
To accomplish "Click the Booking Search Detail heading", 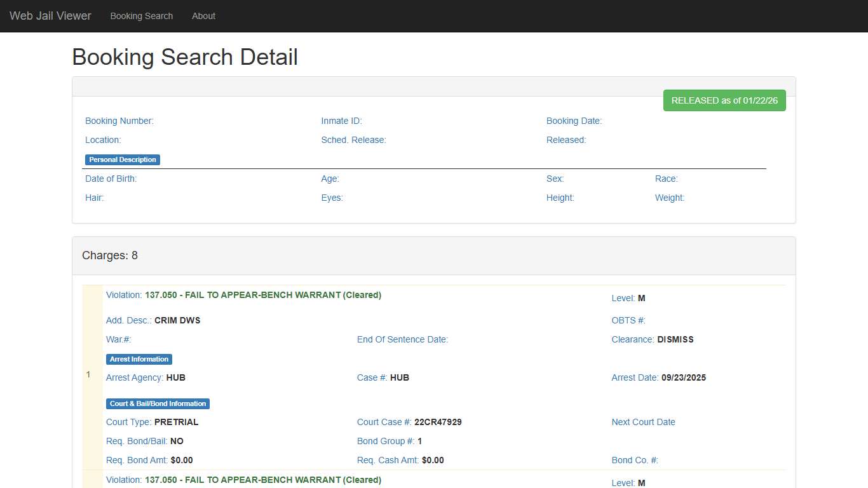I will pyautogui.click(x=185, y=57).
